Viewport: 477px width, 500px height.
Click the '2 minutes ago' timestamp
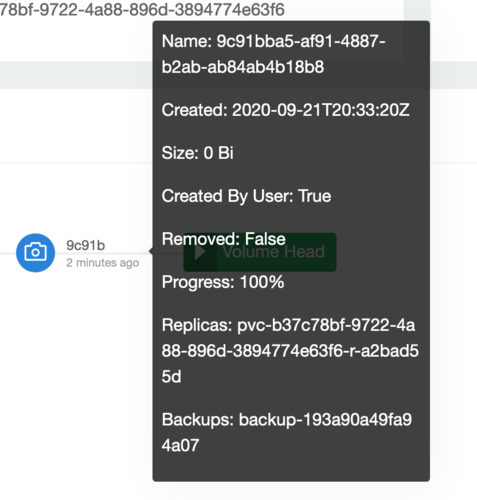(103, 263)
